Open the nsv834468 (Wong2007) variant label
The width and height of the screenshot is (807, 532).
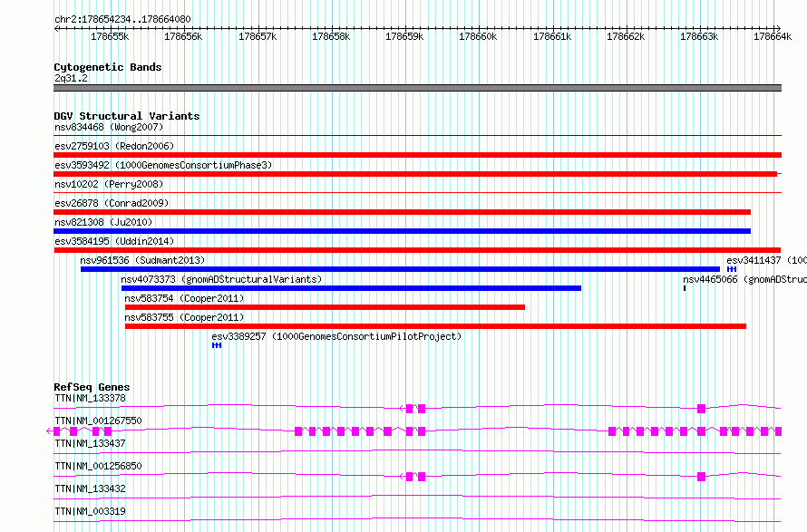tap(109, 127)
